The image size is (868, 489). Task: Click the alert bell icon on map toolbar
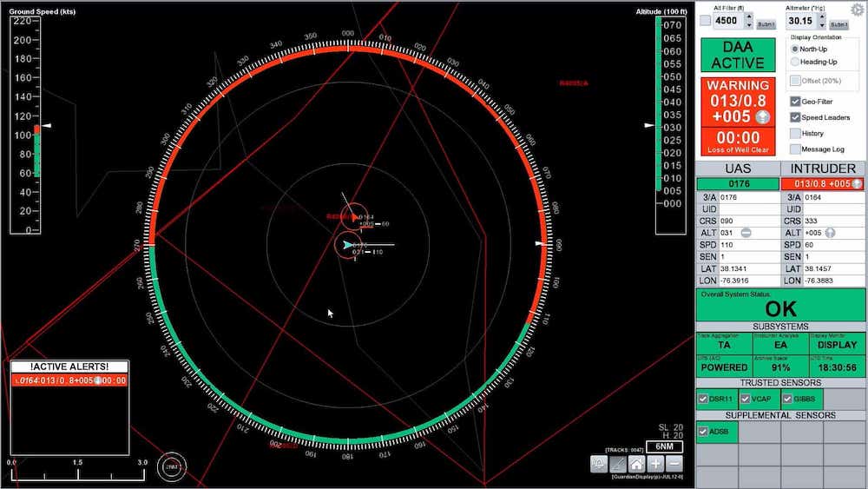point(599,464)
